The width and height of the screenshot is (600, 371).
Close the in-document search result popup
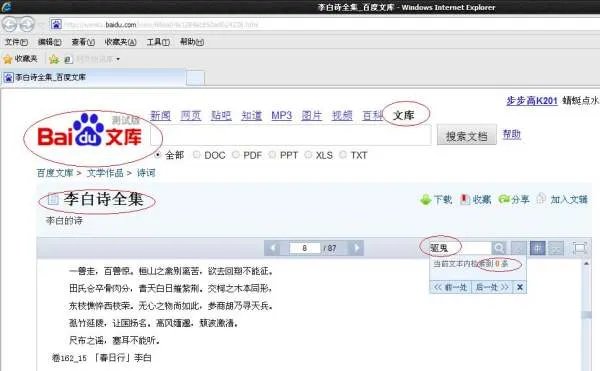[x=520, y=287]
